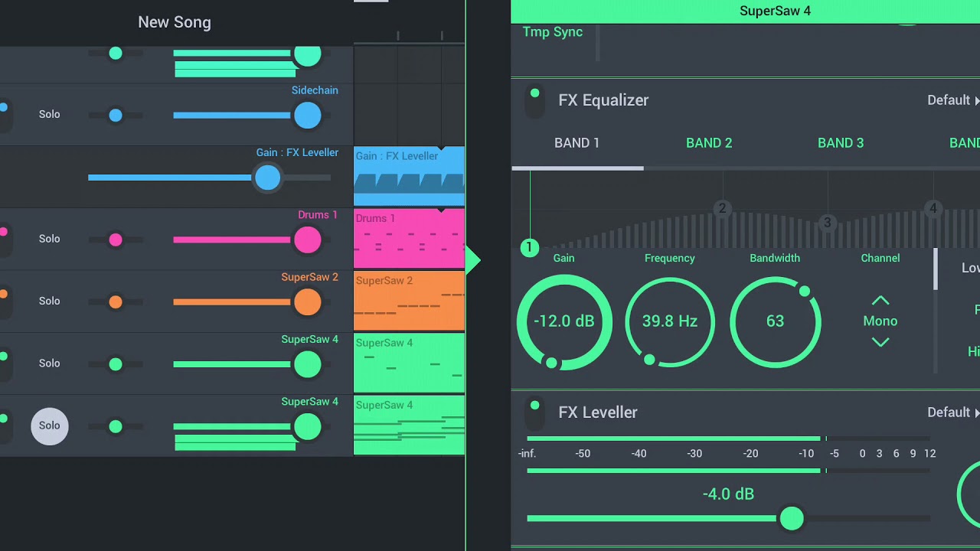
Task: Click the green playhead arrow marker
Action: click(473, 260)
